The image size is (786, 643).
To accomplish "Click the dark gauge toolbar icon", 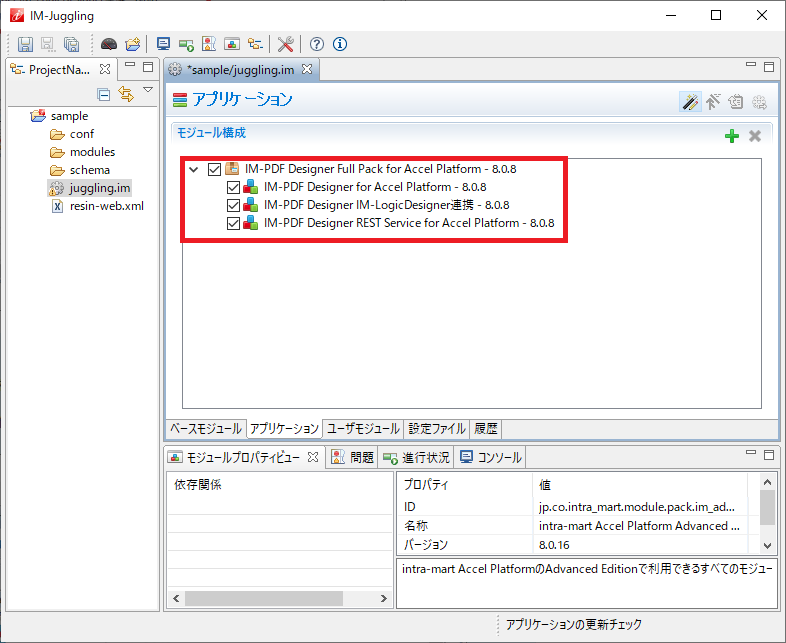I will tap(109, 45).
